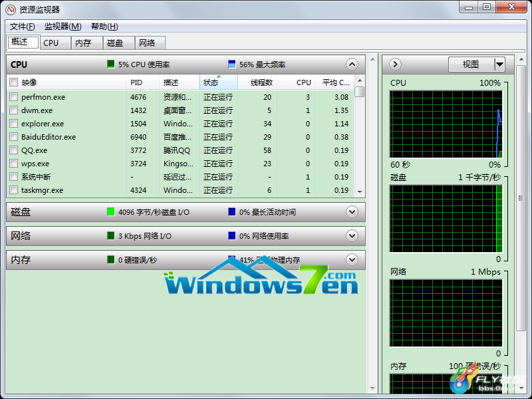
Task: Switch to the 内存 tab
Action: coord(87,43)
